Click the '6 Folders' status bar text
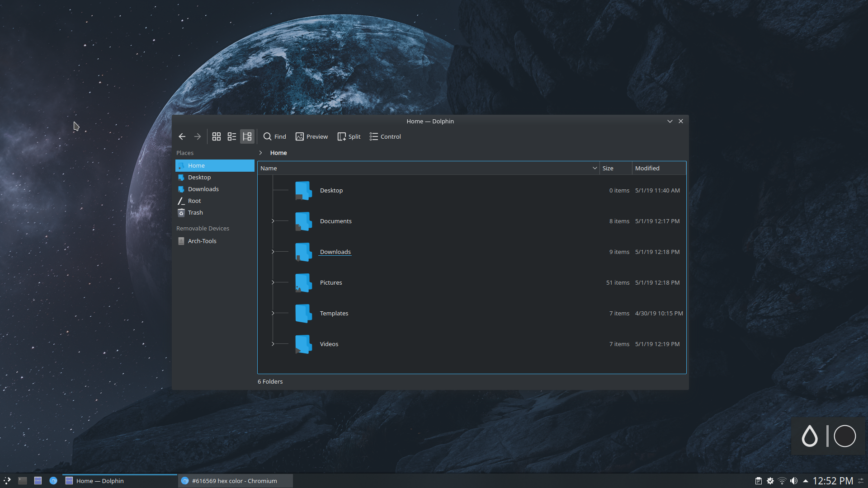 (270, 381)
